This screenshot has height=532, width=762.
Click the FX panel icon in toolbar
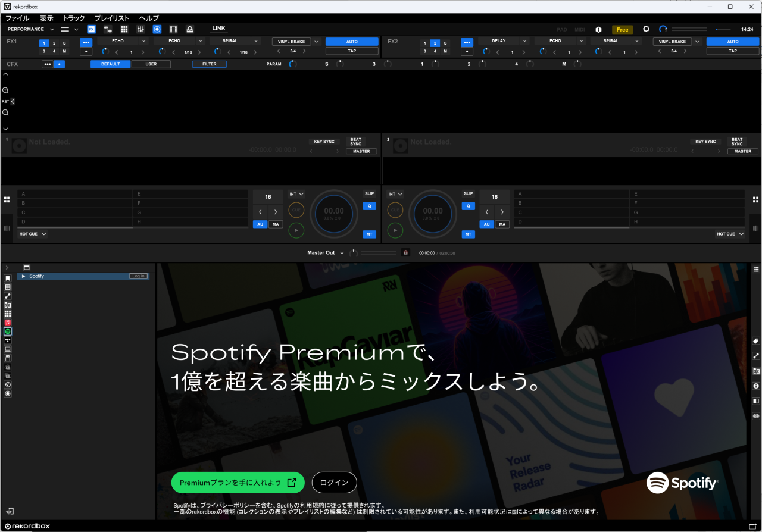coord(92,29)
